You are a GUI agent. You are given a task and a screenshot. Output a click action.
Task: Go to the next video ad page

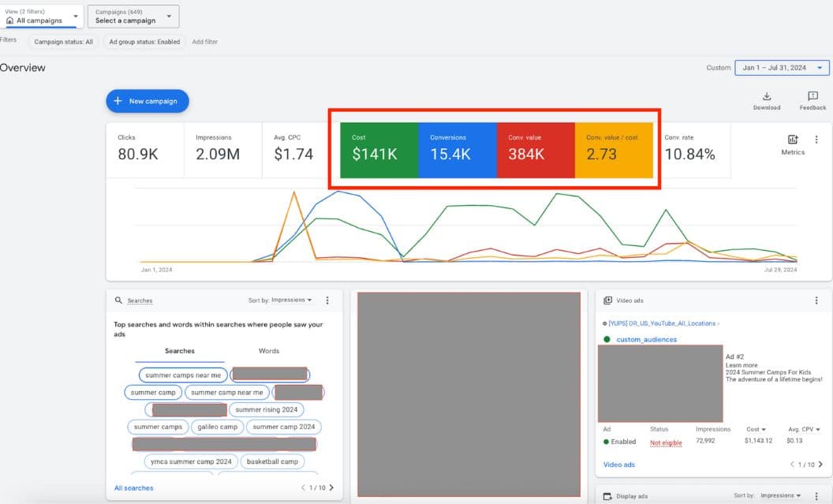(821, 465)
